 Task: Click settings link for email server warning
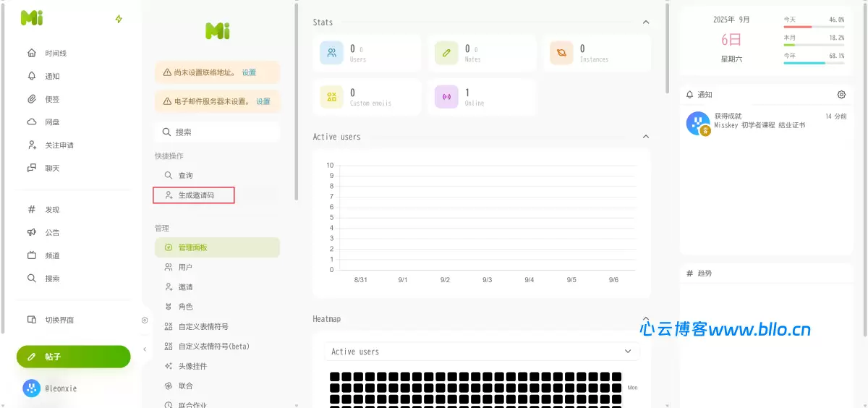[x=263, y=101]
